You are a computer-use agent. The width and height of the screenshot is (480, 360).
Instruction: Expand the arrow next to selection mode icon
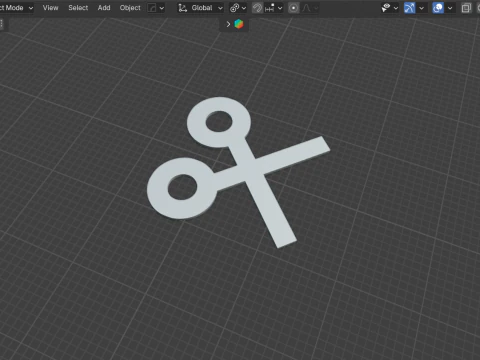pyautogui.click(x=162, y=8)
